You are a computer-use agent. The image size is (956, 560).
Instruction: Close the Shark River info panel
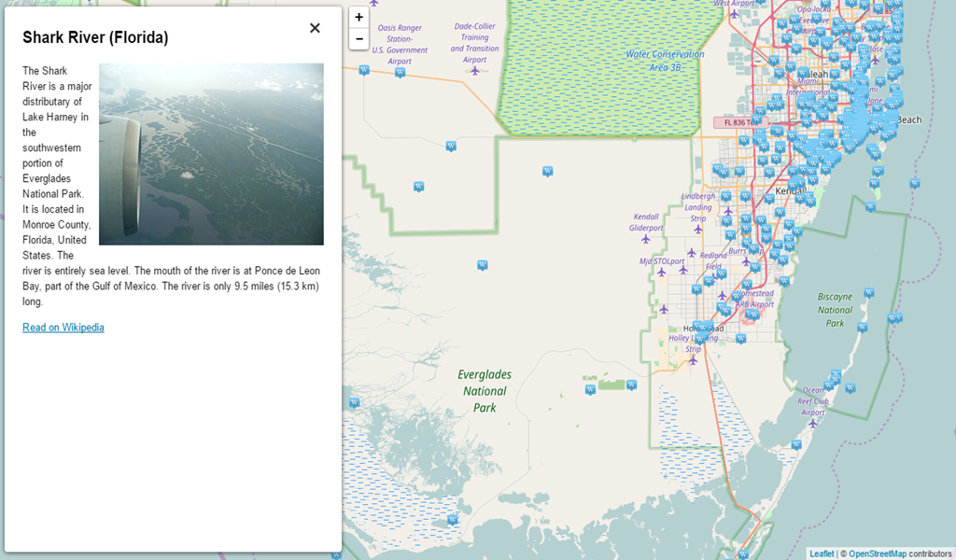(x=315, y=28)
